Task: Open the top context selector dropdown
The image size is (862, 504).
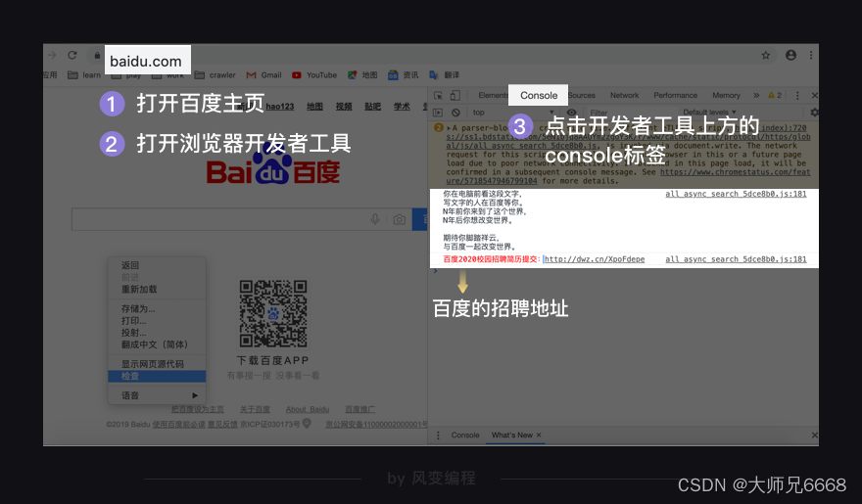Action: [513, 113]
